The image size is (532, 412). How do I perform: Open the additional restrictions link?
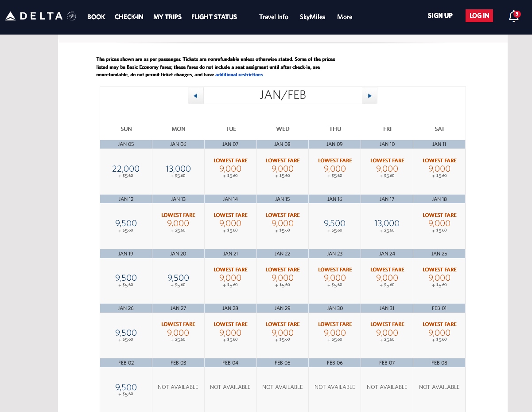click(x=239, y=75)
